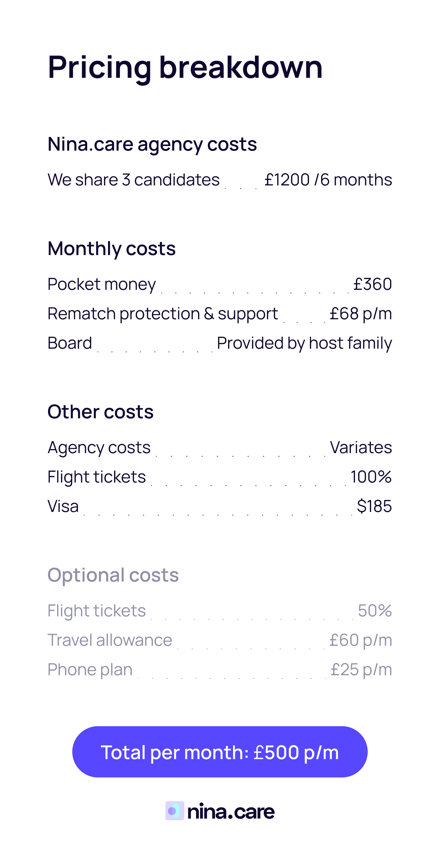Select the Optional costs heading

[x=113, y=575]
